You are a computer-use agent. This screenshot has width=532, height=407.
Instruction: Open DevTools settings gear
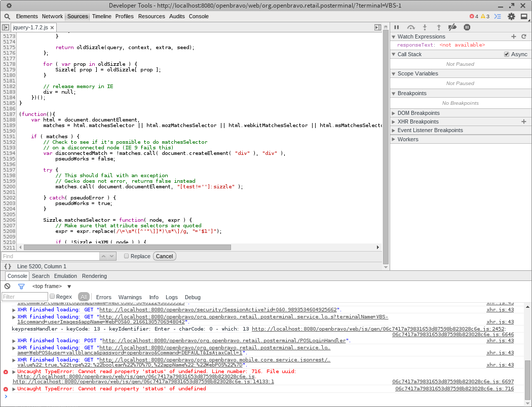511,16
